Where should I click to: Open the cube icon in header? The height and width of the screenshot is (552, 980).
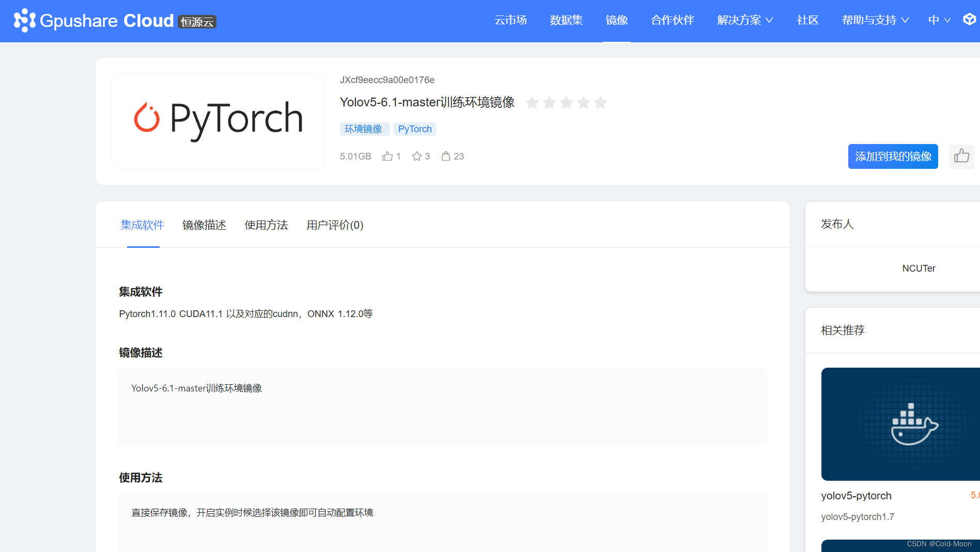970,20
